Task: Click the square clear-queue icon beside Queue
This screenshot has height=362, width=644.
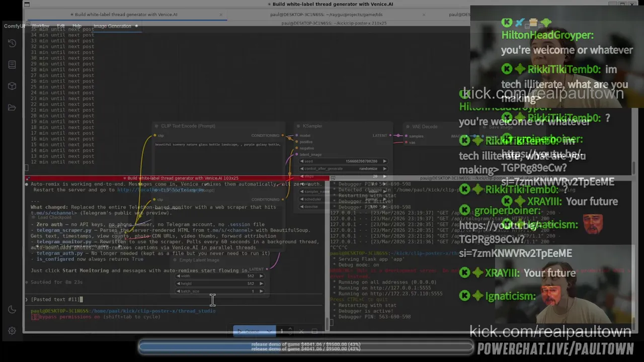Action: (314, 331)
